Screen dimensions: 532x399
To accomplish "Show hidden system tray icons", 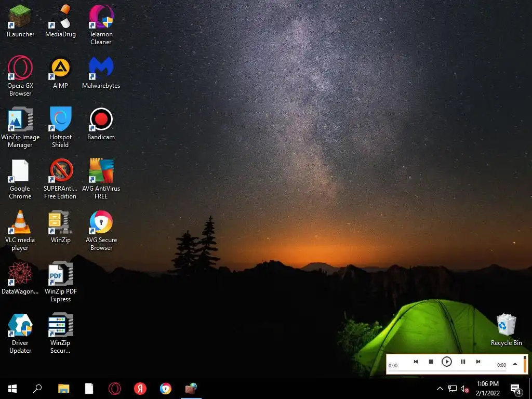I will tap(440, 389).
